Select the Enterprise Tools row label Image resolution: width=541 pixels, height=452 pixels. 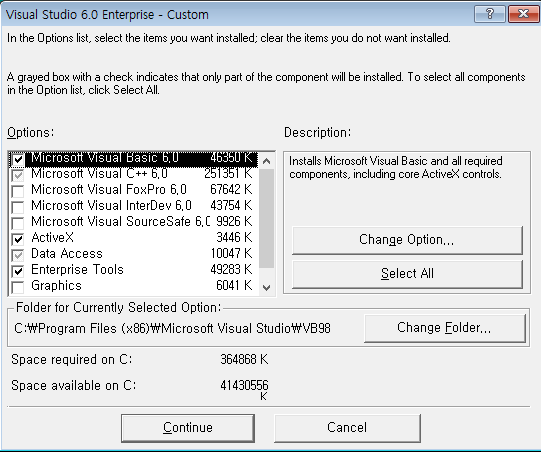point(77,269)
